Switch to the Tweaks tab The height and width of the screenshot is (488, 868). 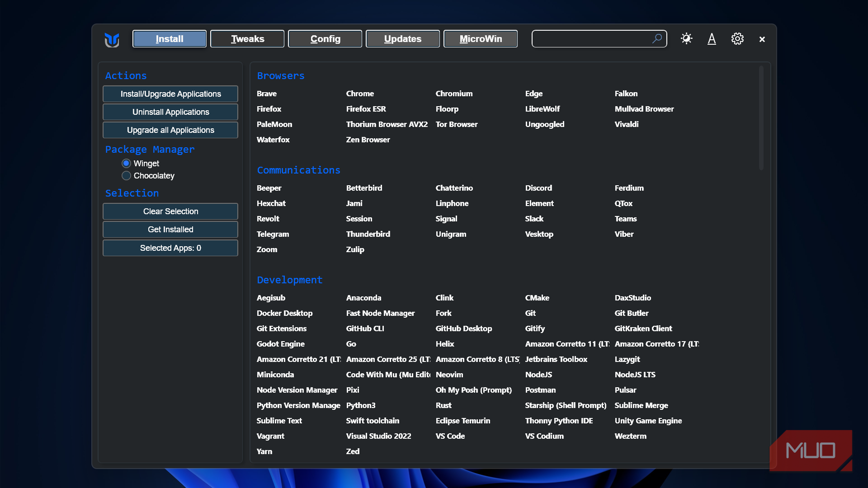[x=247, y=39]
